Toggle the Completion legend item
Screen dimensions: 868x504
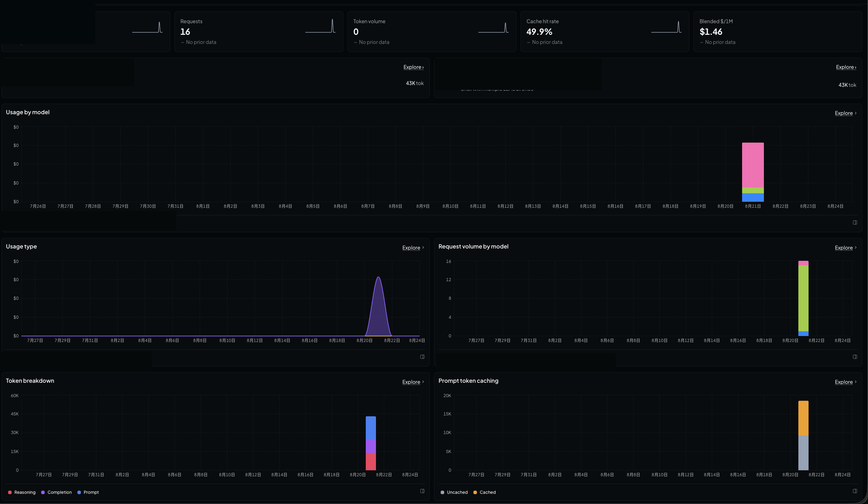[56, 492]
